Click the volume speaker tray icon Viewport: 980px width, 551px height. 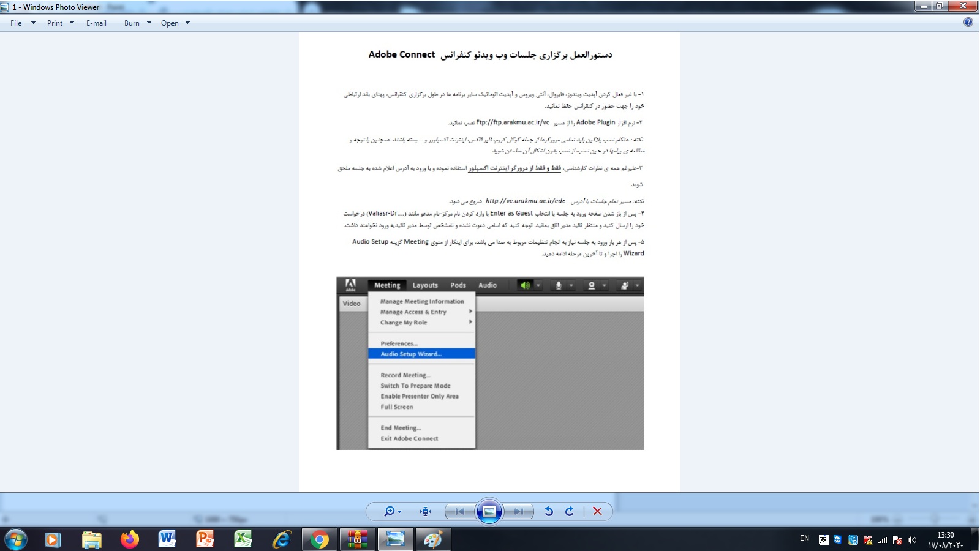pos(912,540)
